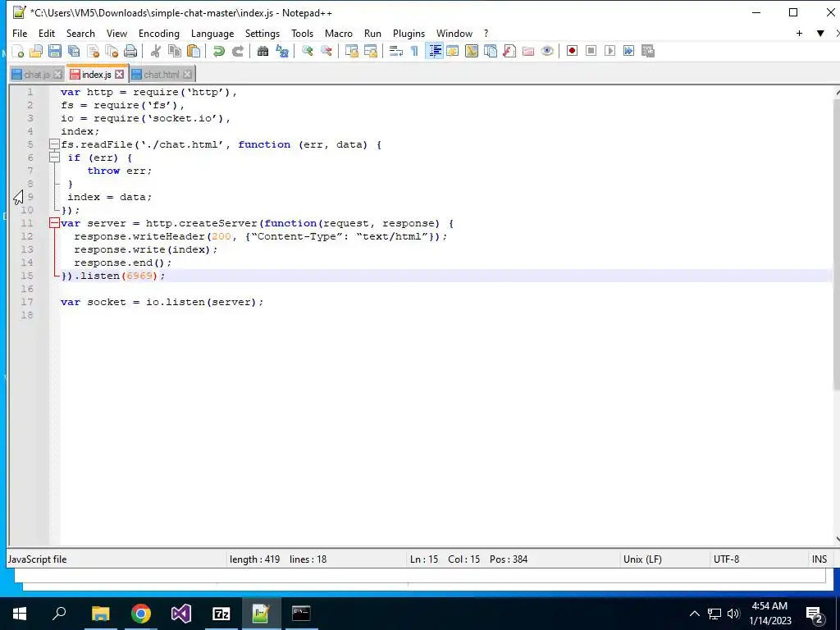
Task: Collapse the createServer fold on line 11
Action: tap(54, 223)
